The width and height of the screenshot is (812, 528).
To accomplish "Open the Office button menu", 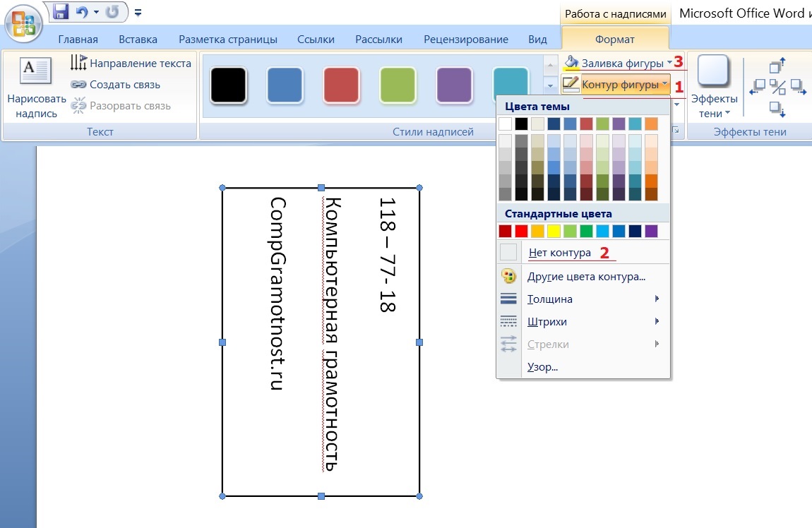I will coord(23,23).
